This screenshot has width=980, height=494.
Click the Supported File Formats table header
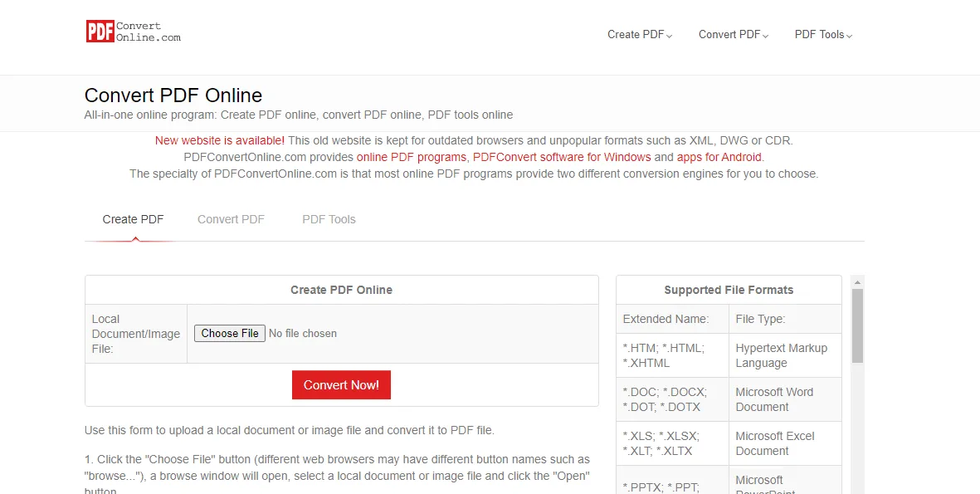coord(729,289)
